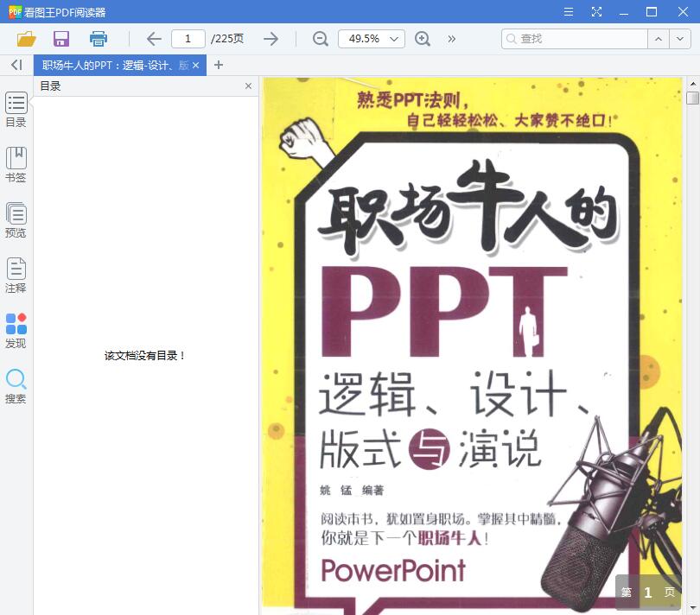Open the 书签 bookmarks panel

coord(16,165)
